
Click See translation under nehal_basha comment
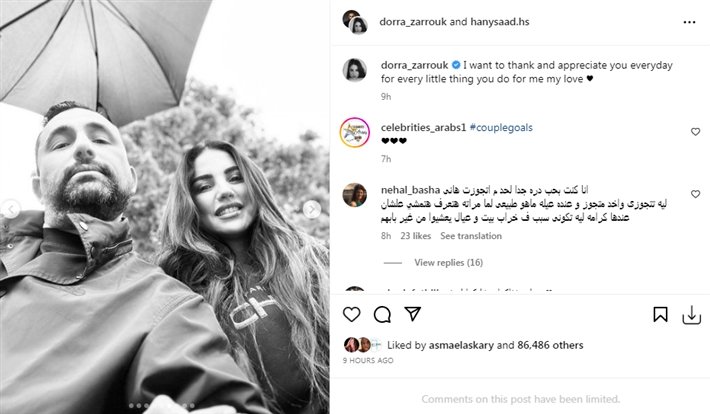(471, 236)
